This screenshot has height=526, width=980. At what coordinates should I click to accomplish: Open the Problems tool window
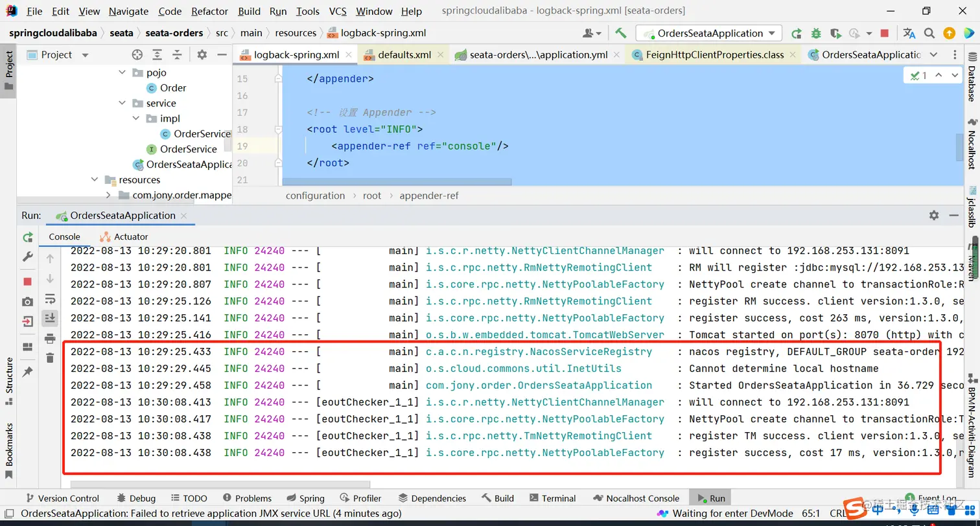click(x=247, y=498)
